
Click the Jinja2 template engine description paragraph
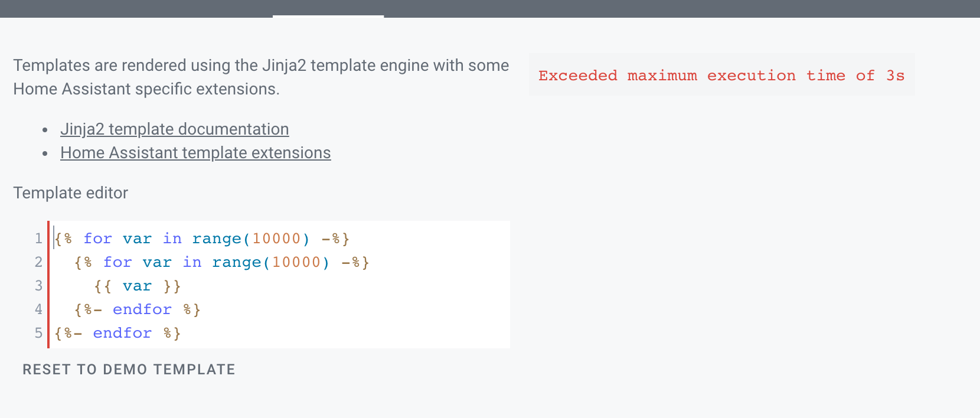[x=261, y=77]
